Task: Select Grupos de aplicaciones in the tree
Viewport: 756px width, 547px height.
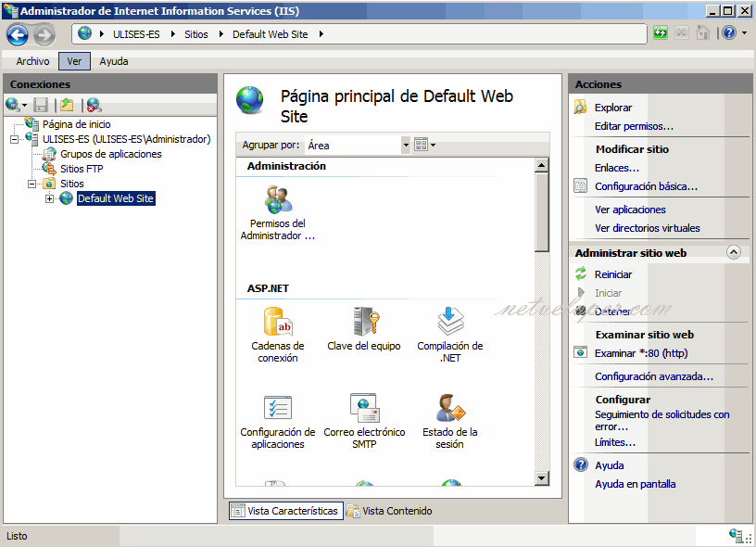Action: [x=111, y=154]
